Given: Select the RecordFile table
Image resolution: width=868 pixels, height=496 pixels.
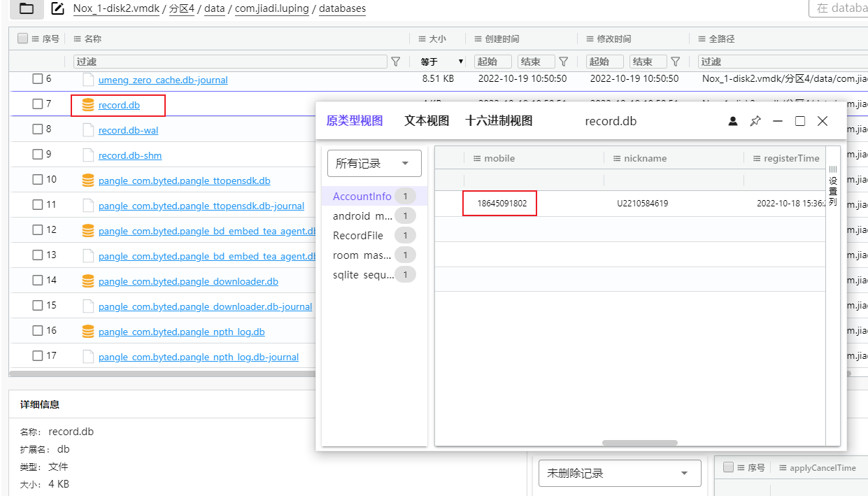Looking at the screenshot, I should pyautogui.click(x=358, y=236).
